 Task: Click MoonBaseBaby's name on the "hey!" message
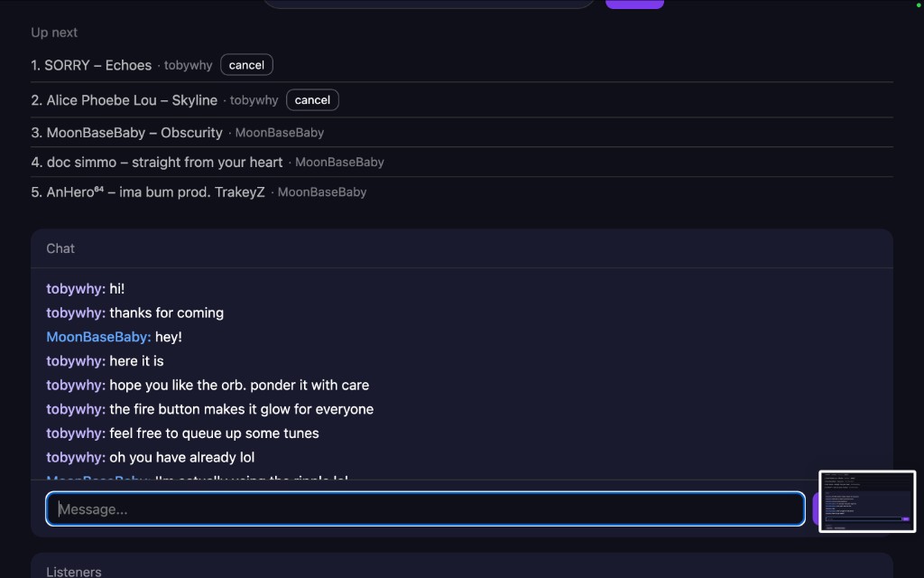point(98,337)
